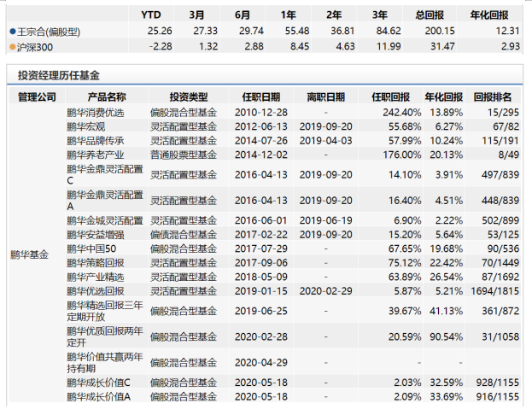Open the 鹏华安益增强 fund

96,235
